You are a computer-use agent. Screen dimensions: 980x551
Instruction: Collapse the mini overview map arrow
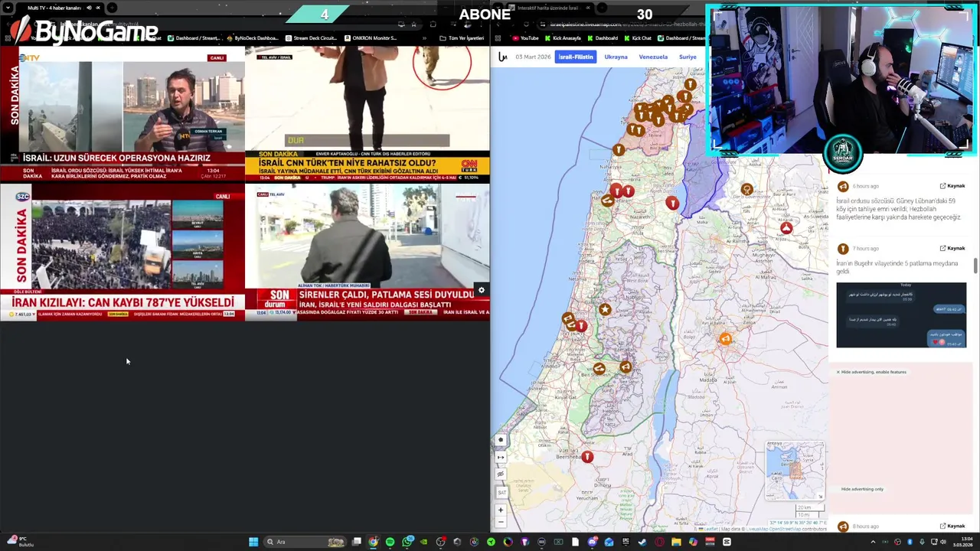click(820, 496)
